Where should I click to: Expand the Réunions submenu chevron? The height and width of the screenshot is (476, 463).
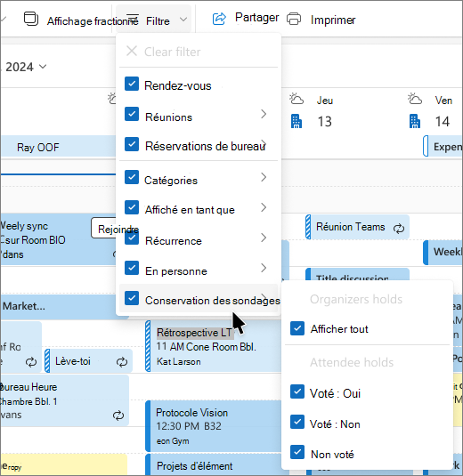[264, 114]
